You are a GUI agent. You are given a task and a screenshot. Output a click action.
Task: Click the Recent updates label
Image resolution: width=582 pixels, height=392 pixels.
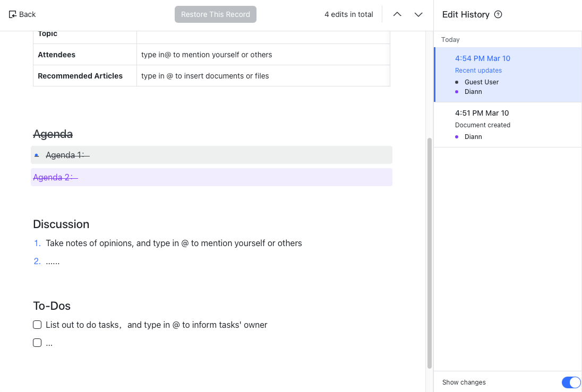(x=478, y=71)
